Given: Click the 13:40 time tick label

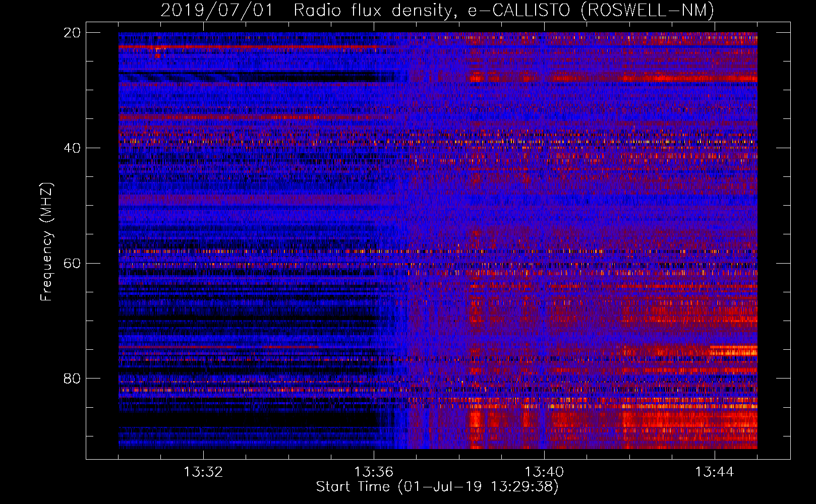Looking at the screenshot, I should 544,472.
